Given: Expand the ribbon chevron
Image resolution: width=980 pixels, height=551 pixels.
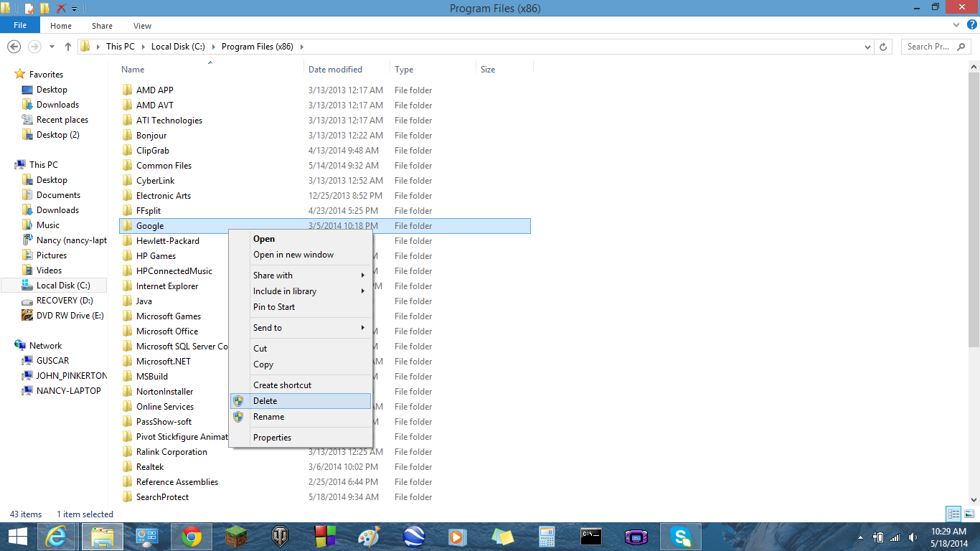Looking at the screenshot, I should (957, 25).
